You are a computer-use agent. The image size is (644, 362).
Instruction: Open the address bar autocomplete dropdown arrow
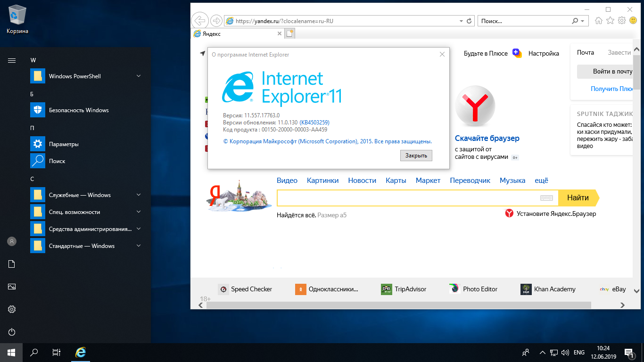[461, 21]
